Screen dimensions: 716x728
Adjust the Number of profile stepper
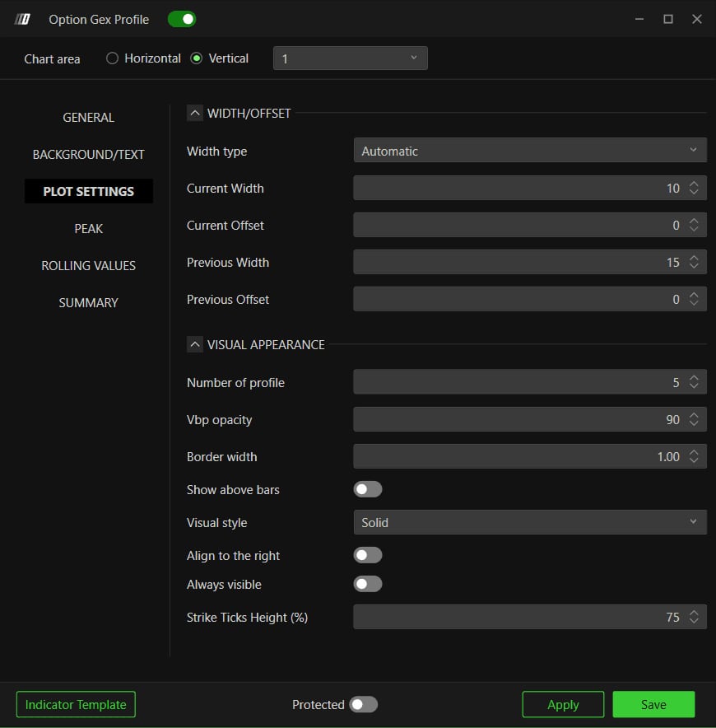click(x=694, y=382)
